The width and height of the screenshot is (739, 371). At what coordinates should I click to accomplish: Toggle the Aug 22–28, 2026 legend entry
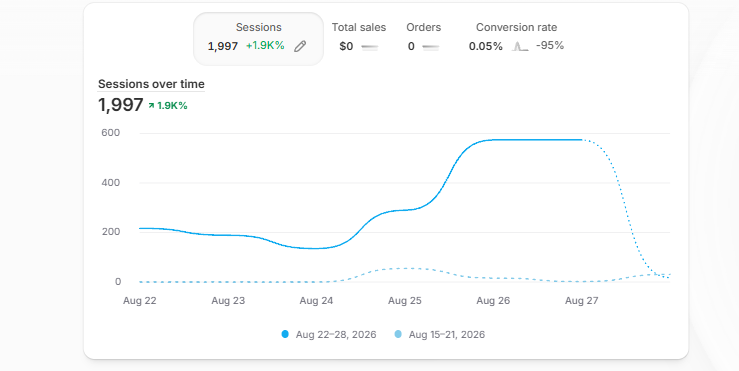tap(328, 334)
